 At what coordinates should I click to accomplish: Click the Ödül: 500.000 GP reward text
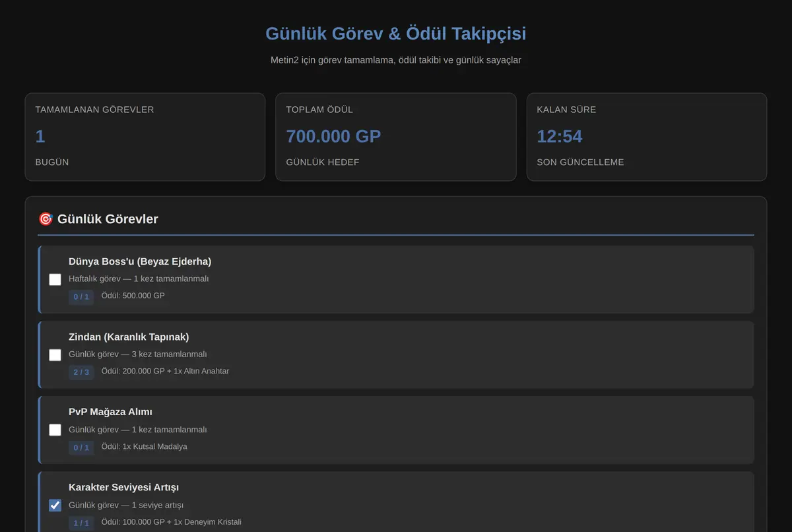click(x=133, y=296)
